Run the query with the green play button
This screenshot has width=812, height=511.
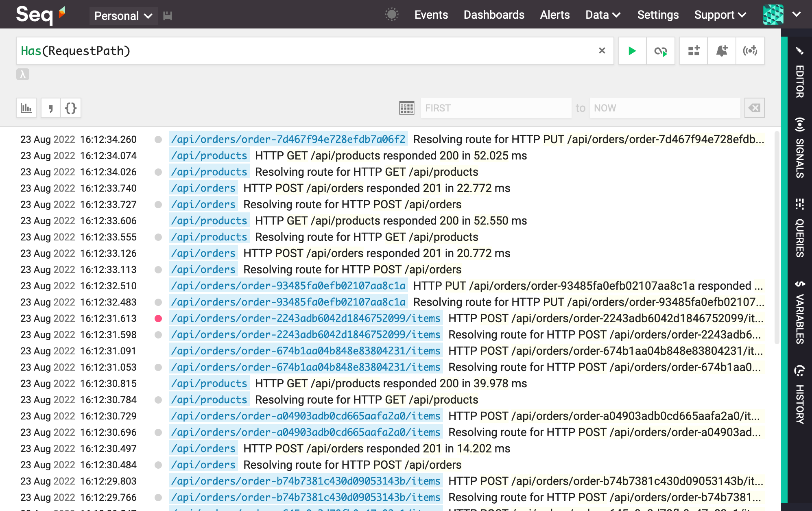[632, 51]
